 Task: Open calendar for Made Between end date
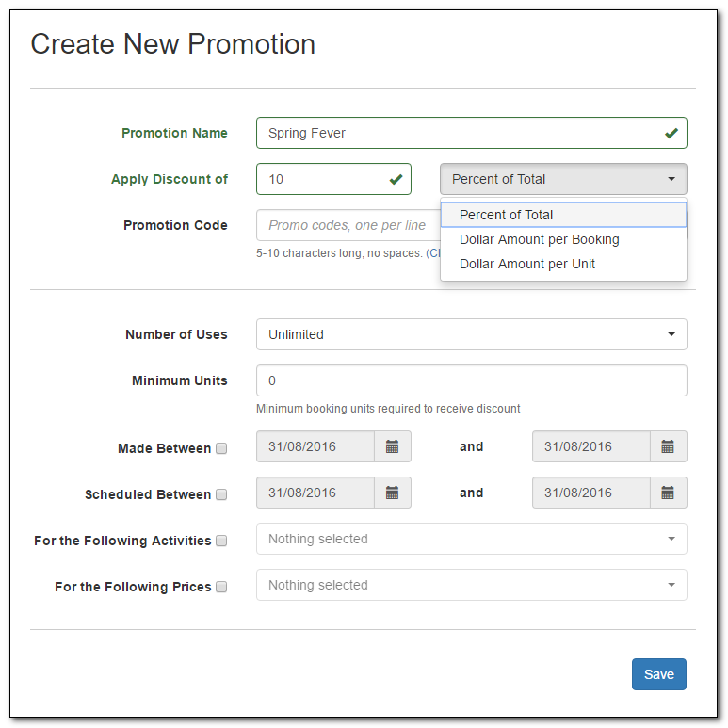coord(668,446)
